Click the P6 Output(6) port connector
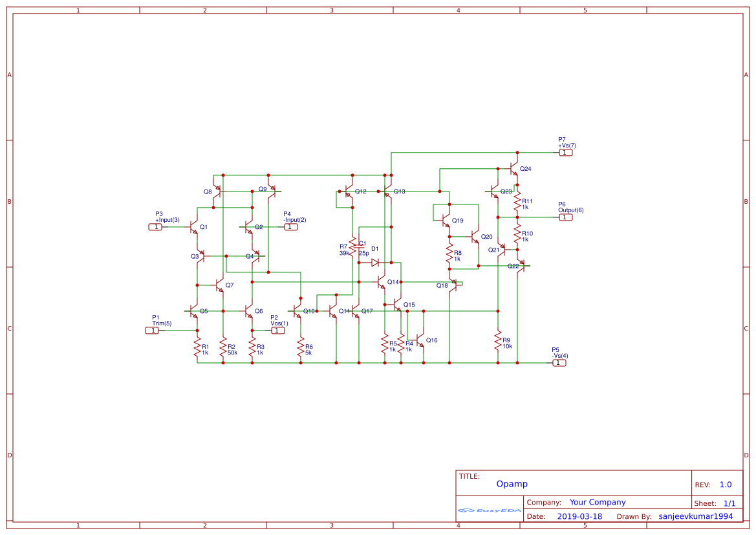This screenshot has height=535, width=756. click(566, 217)
